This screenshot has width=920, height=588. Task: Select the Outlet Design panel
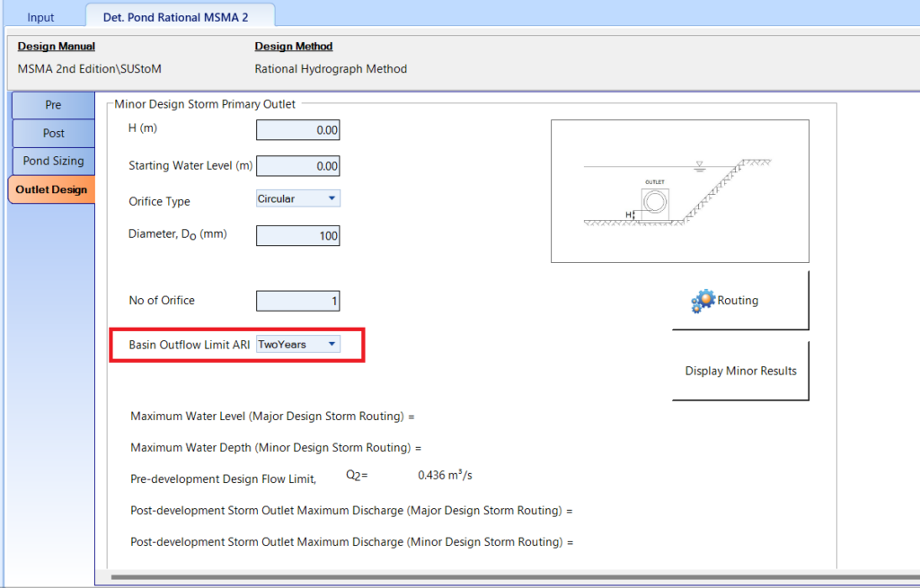53,189
